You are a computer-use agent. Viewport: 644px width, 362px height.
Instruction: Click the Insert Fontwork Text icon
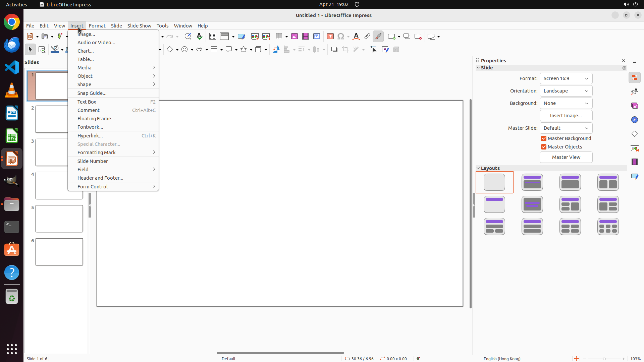pos(356,36)
